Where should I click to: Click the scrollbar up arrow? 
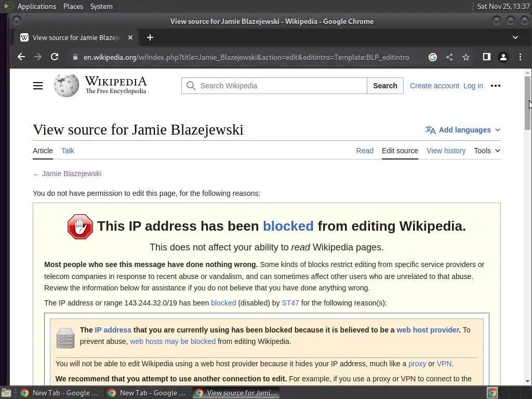[x=527, y=73]
